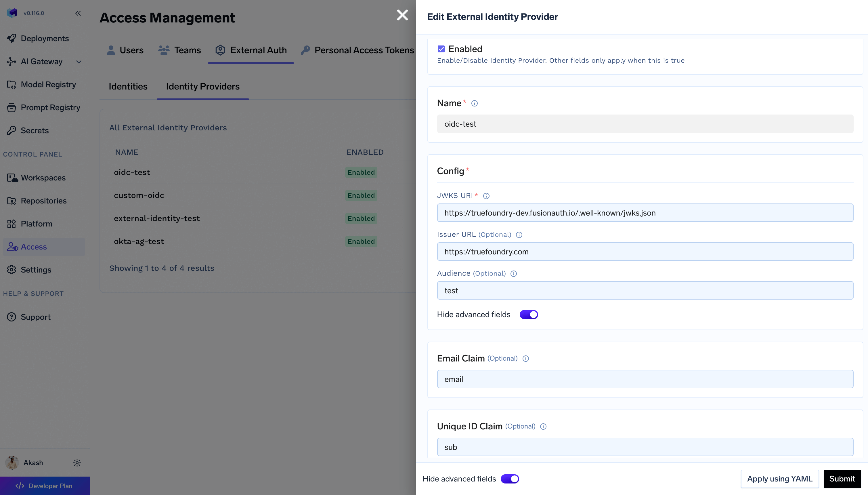Click the Issuer URL info icon

(x=519, y=235)
